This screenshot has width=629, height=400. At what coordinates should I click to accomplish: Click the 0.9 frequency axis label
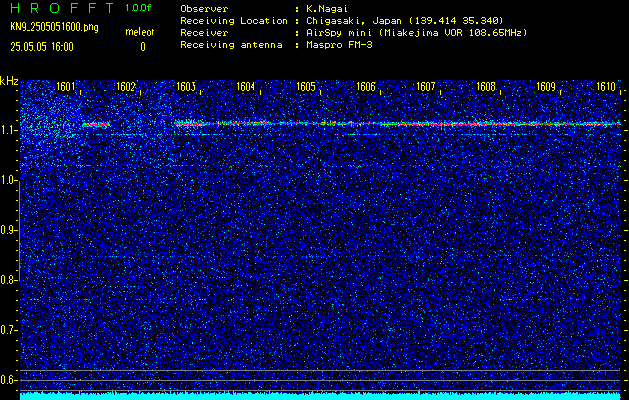coord(8,230)
